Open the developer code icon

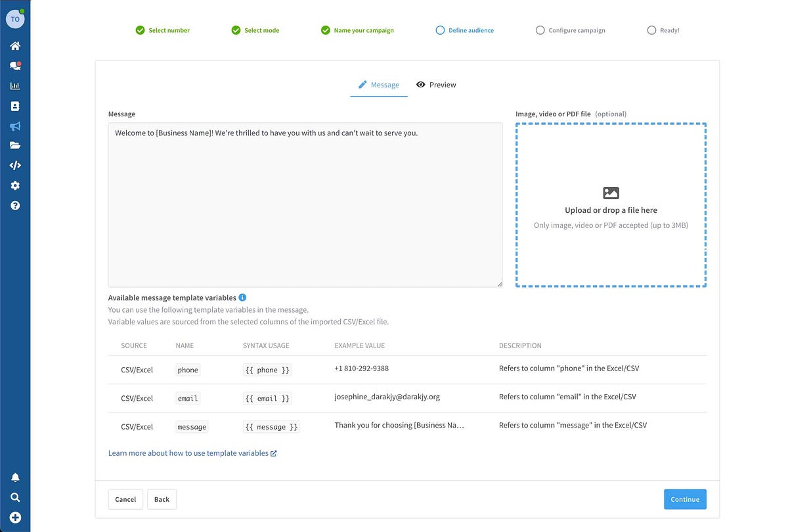tap(15, 166)
